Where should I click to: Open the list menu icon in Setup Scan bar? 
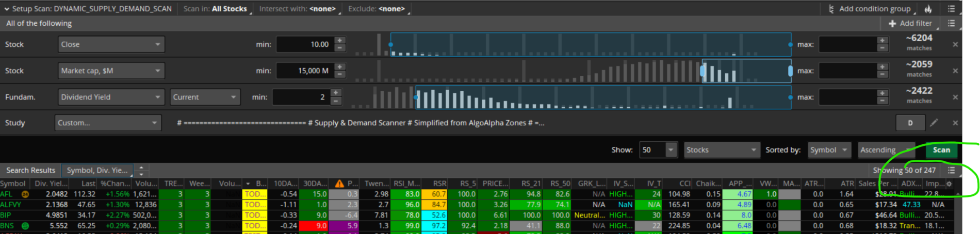click(952, 9)
